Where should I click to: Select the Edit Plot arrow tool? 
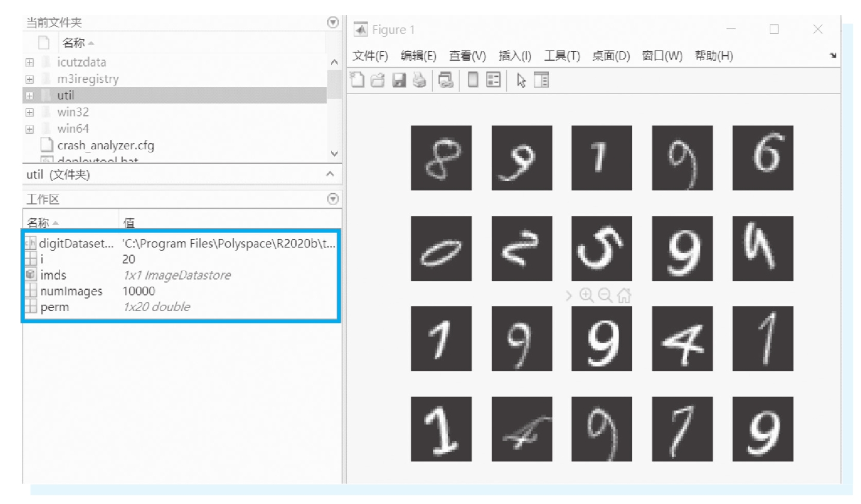pos(521,80)
